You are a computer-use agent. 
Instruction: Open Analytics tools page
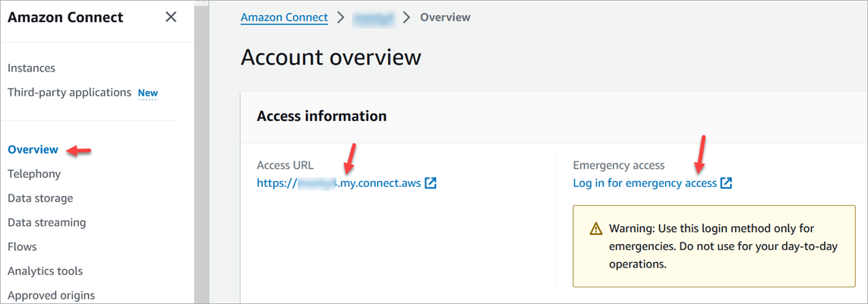click(x=45, y=271)
